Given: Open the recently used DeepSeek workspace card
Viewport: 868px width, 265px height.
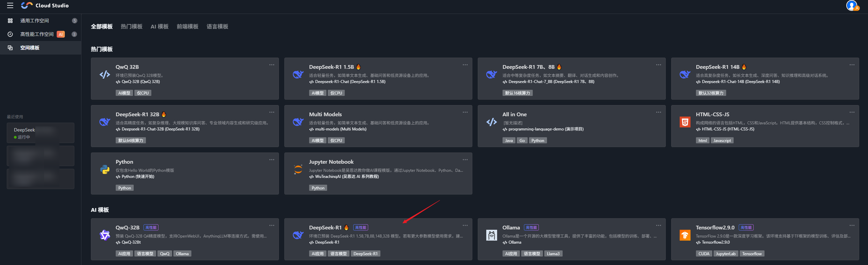Looking at the screenshot, I should coord(40,133).
